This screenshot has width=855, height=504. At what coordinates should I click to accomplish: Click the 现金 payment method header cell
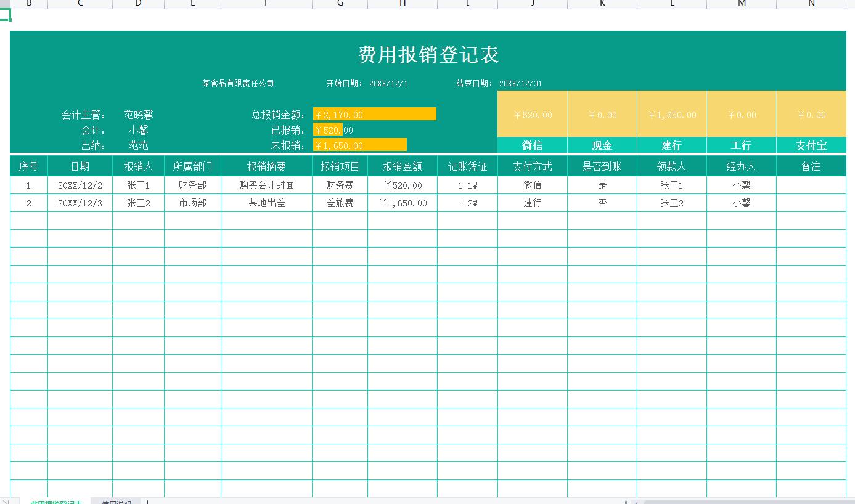pyautogui.click(x=602, y=145)
